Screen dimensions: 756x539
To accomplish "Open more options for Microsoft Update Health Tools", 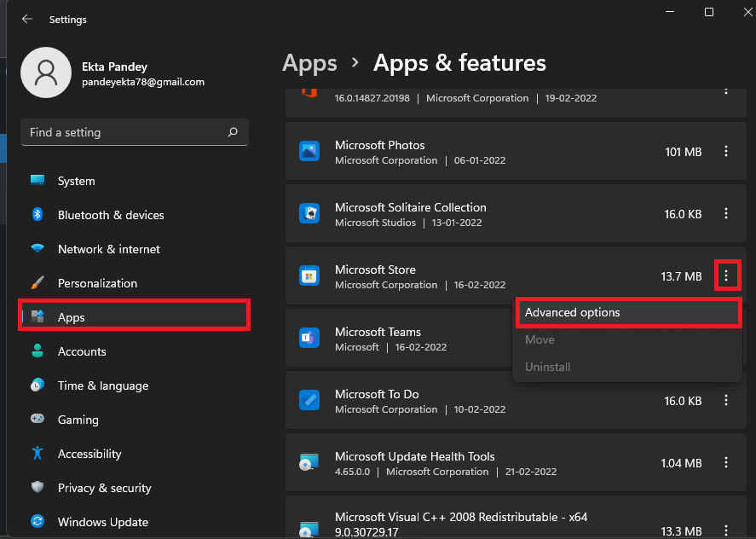I will click(726, 462).
